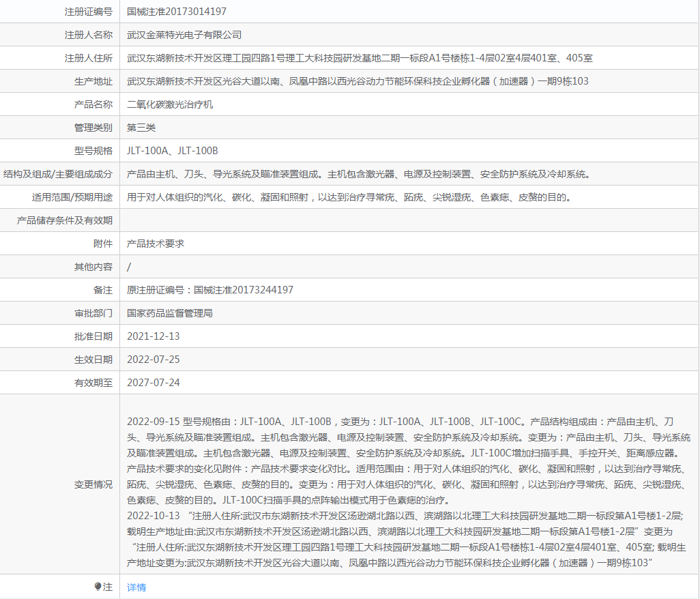Screen dimensions: 700x599
Task: Click the 生产地址 address value
Action: point(358,81)
